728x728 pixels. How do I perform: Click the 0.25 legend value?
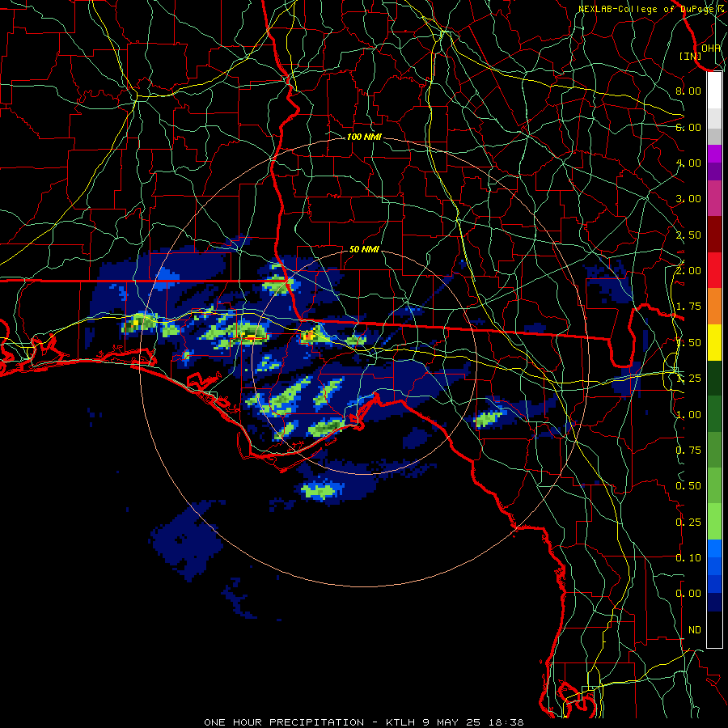tap(688, 523)
